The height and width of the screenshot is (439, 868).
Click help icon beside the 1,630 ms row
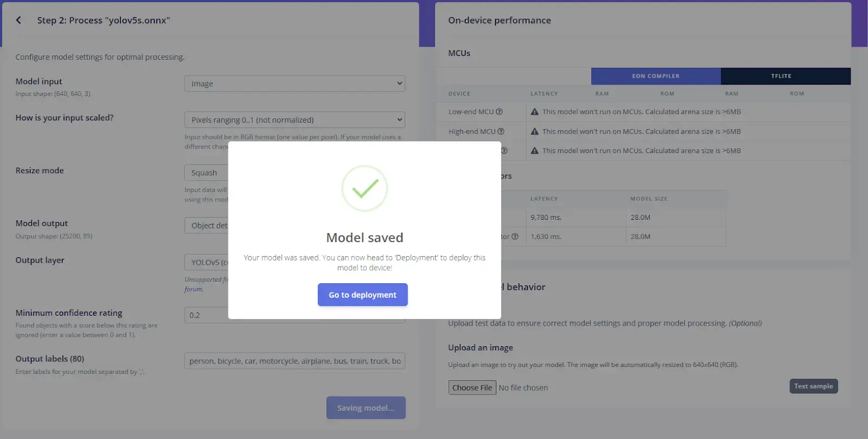[515, 237]
